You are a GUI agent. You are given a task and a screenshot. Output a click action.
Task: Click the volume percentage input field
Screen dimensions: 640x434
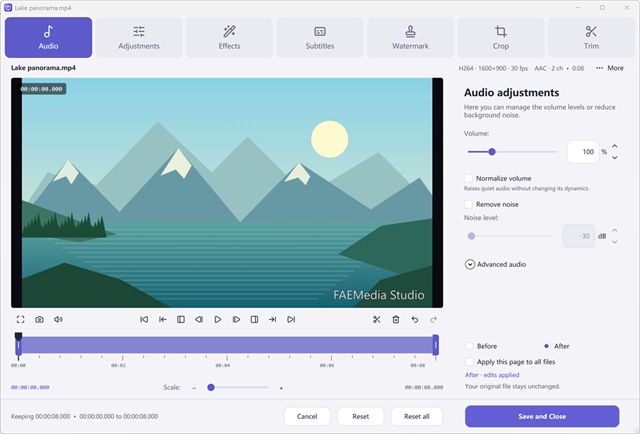[583, 152]
